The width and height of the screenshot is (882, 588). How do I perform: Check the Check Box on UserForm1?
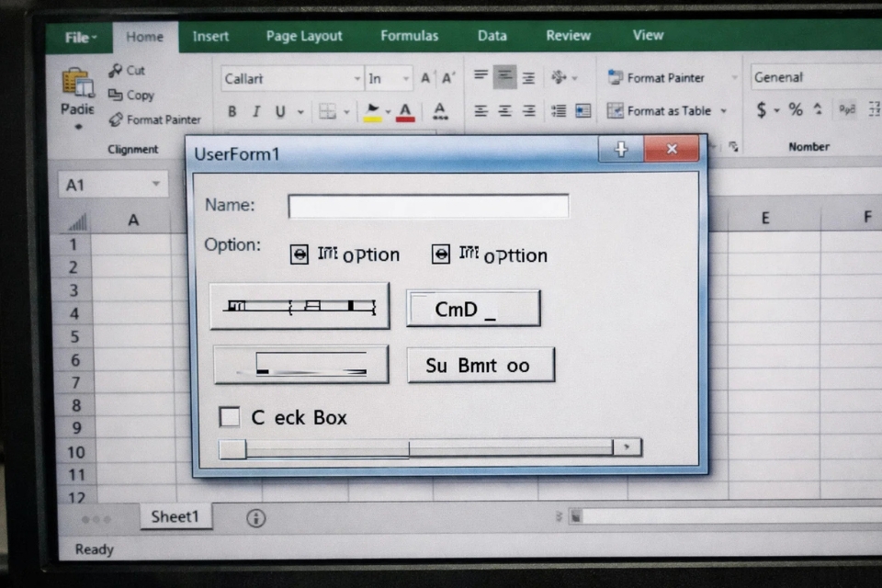[x=229, y=416]
